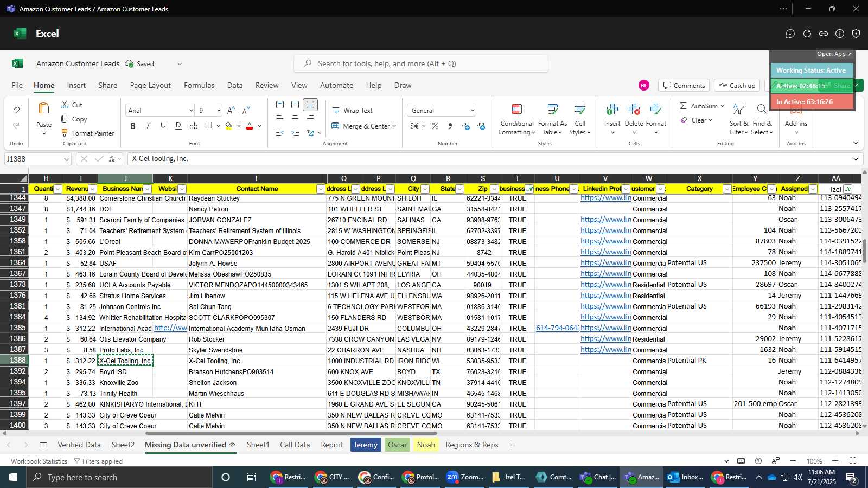
Task: Toggle double underline formatting
Action: tap(178, 126)
